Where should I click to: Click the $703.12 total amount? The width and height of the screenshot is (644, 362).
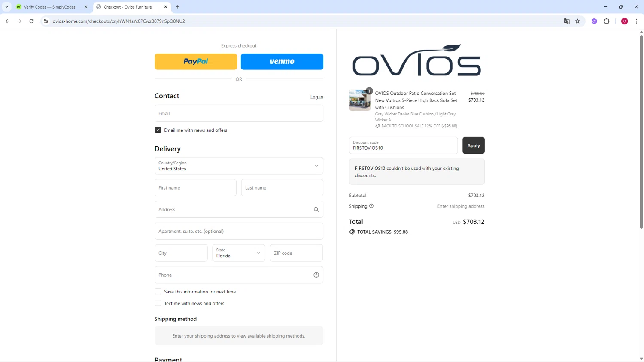(474, 222)
